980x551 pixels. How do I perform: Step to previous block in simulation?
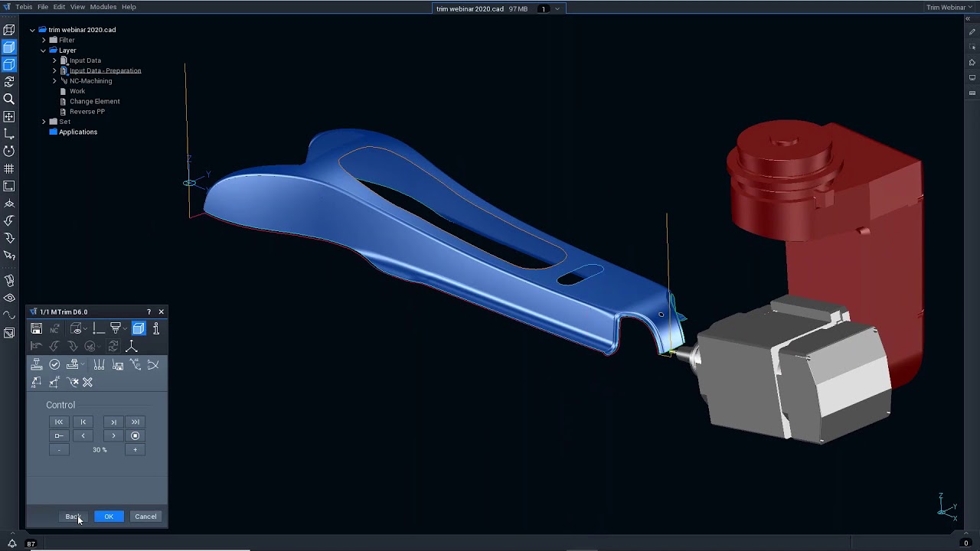(x=83, y=422)
